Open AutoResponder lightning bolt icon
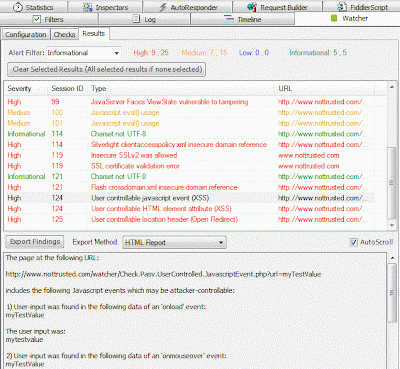Screen dimensions: 400x369 pos(163,7)
